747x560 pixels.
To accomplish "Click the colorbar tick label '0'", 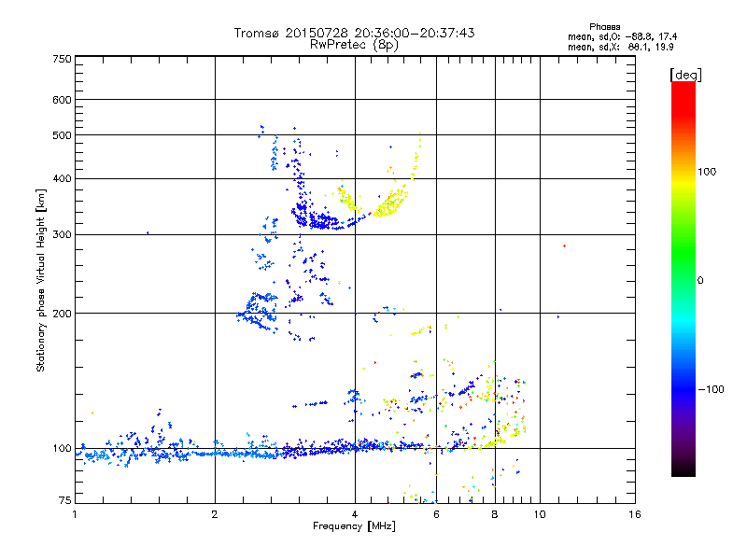I will pos(700,281).
